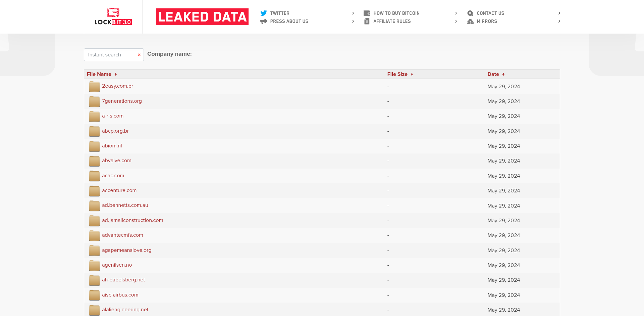
Task: Click the Contact Us chat bubble icon
Action: [470, 13]
